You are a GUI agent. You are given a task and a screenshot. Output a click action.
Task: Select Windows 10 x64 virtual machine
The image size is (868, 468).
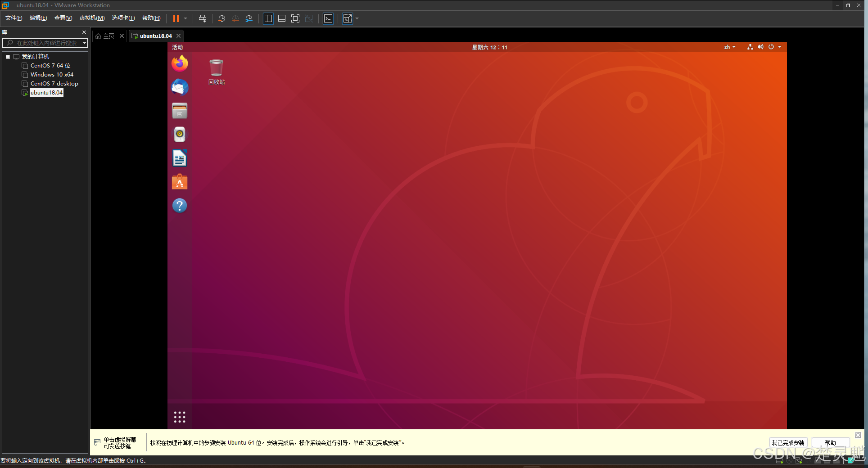click(x=52, y=75)
